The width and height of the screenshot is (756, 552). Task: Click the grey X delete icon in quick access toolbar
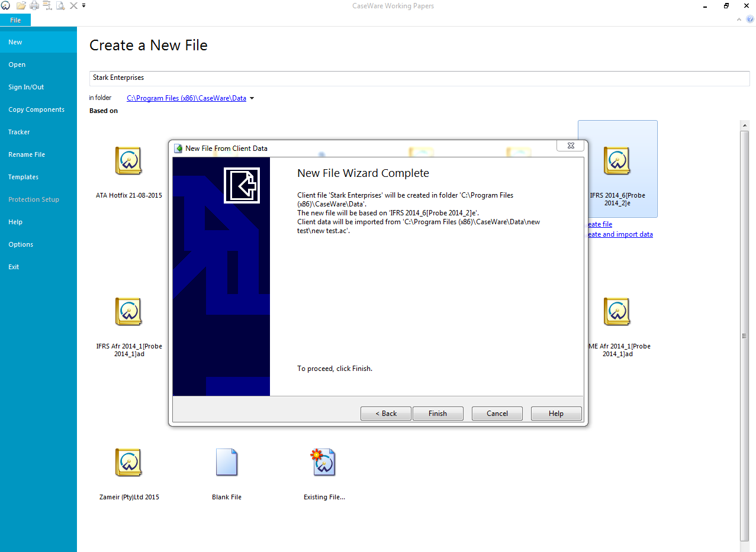point(73,6)
